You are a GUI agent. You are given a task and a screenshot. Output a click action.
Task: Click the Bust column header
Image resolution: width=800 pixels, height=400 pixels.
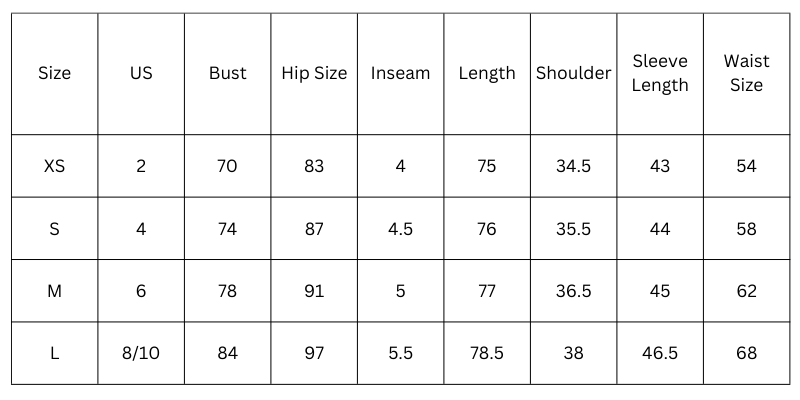227,73
